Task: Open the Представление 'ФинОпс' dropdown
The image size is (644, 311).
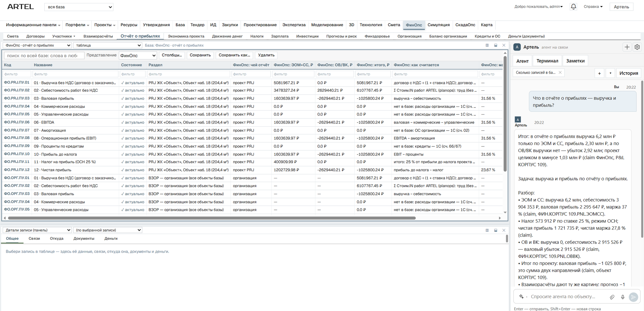Action: pyautogui.click(x=138, y=55)
